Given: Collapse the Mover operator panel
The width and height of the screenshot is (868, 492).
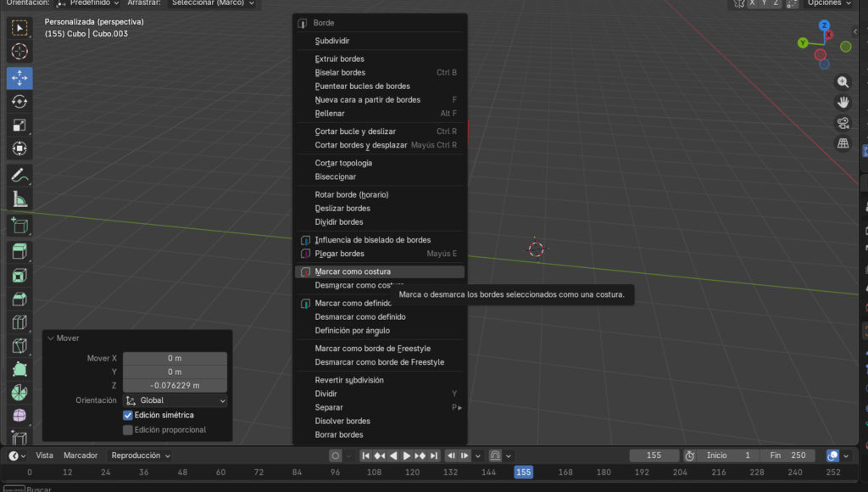Looking at the screenshot, I should click(x=51, y=338).
